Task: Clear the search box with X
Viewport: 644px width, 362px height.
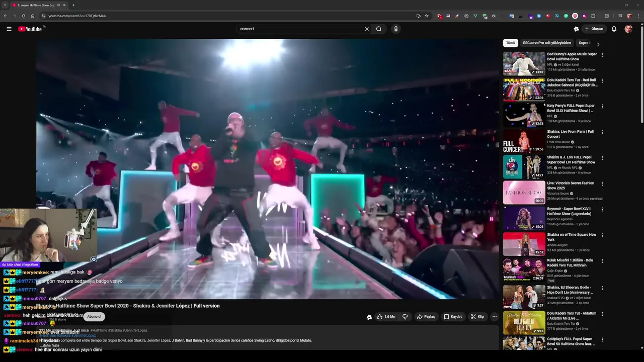Action: [366, 29]
